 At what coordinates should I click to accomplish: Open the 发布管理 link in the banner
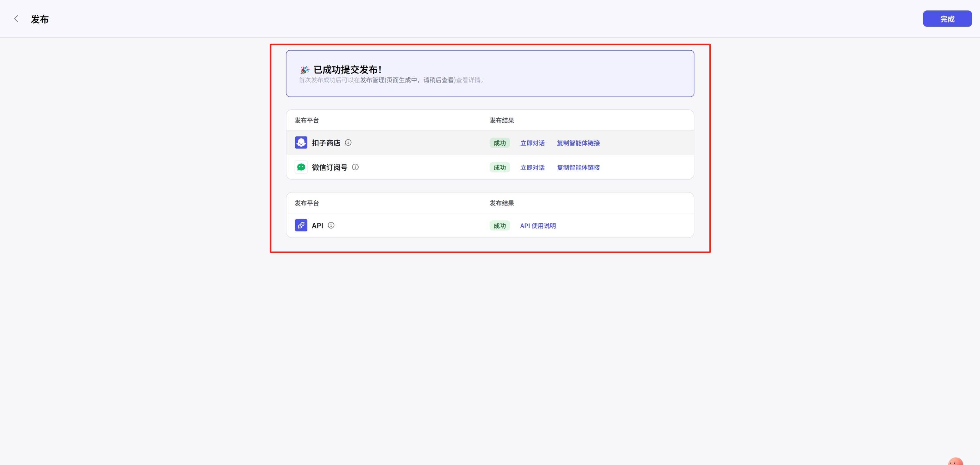pyautogui.click(x=372, y=80)
